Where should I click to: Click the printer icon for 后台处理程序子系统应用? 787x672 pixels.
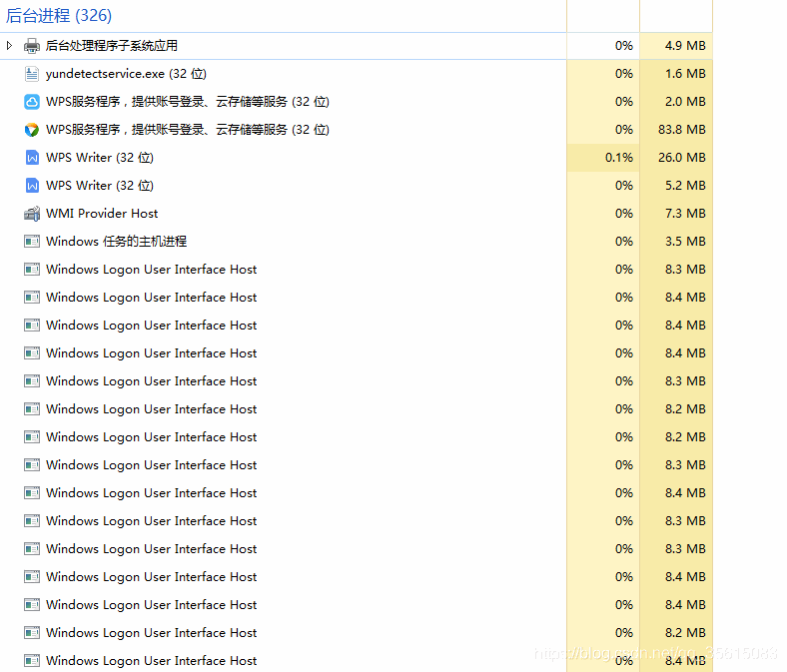[x=32, y=46]
